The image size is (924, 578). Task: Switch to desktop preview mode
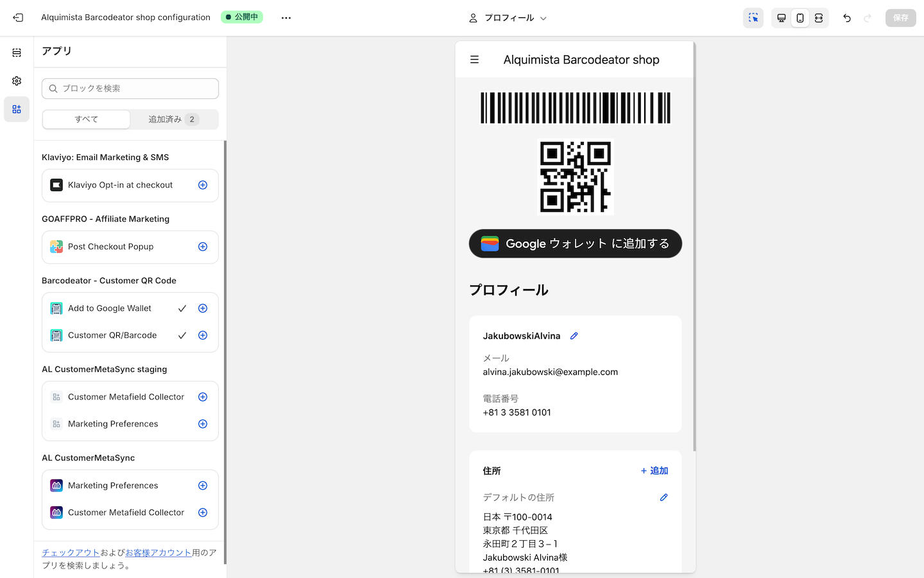pos(781,18)
